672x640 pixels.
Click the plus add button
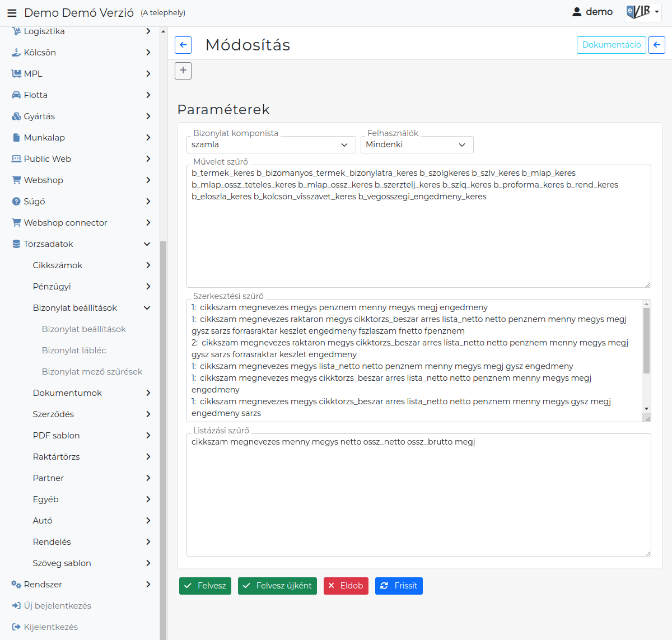(183, 71)
